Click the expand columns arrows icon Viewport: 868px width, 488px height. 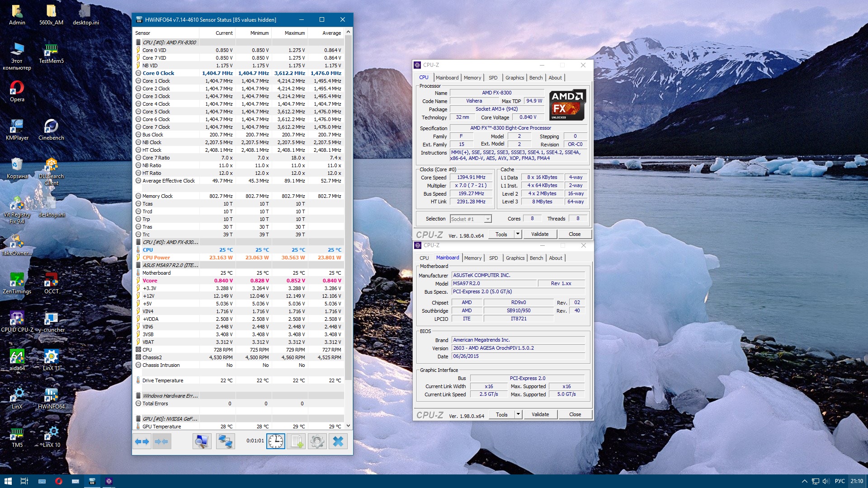(142, 441)
